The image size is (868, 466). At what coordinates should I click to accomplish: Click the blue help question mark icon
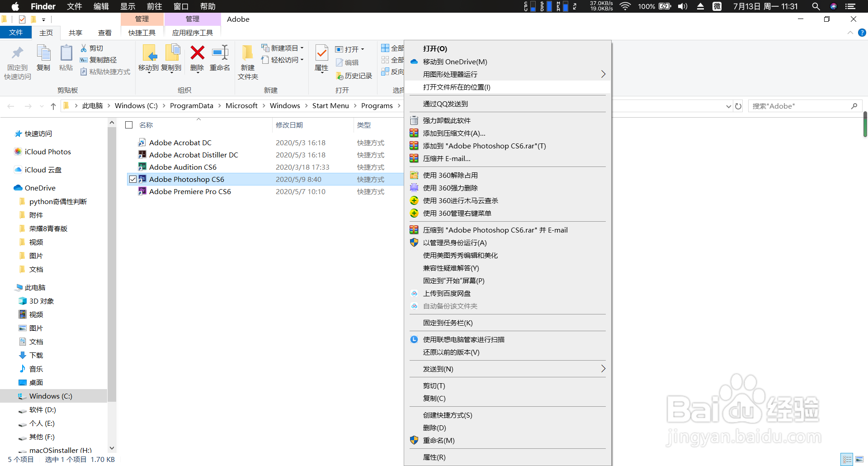click(862, 33)
